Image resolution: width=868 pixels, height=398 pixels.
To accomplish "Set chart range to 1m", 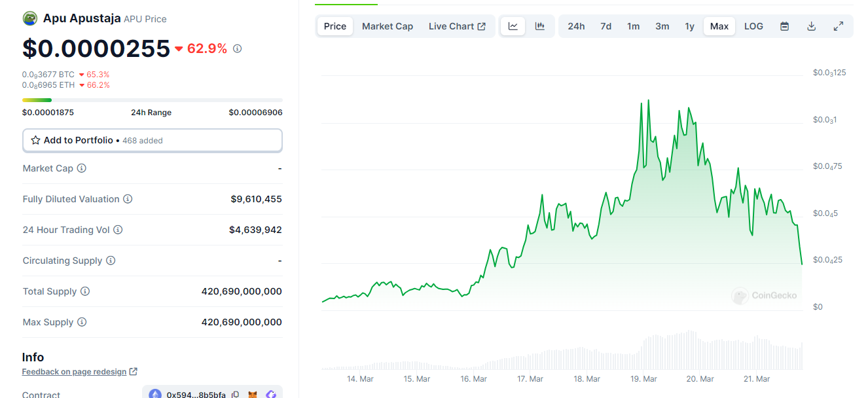I will (633, 26).
